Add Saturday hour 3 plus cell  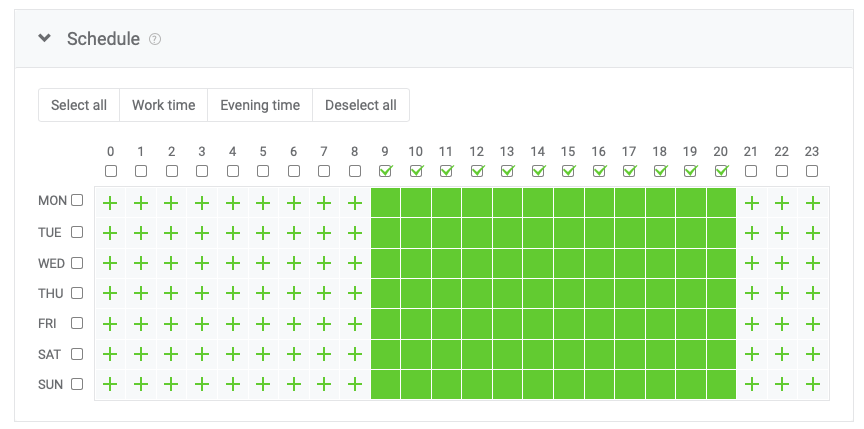(202, 354)
